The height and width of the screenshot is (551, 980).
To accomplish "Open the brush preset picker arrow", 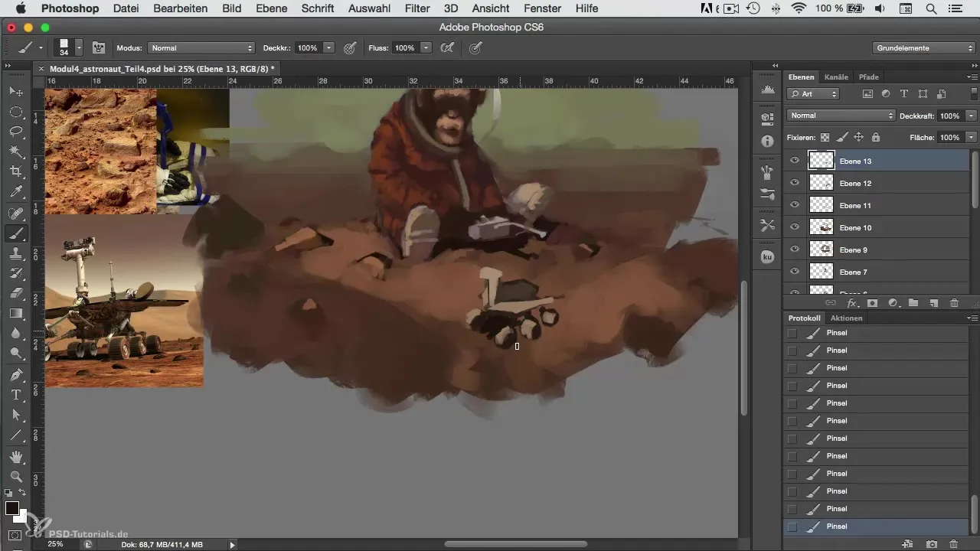I will pos(79,47).
